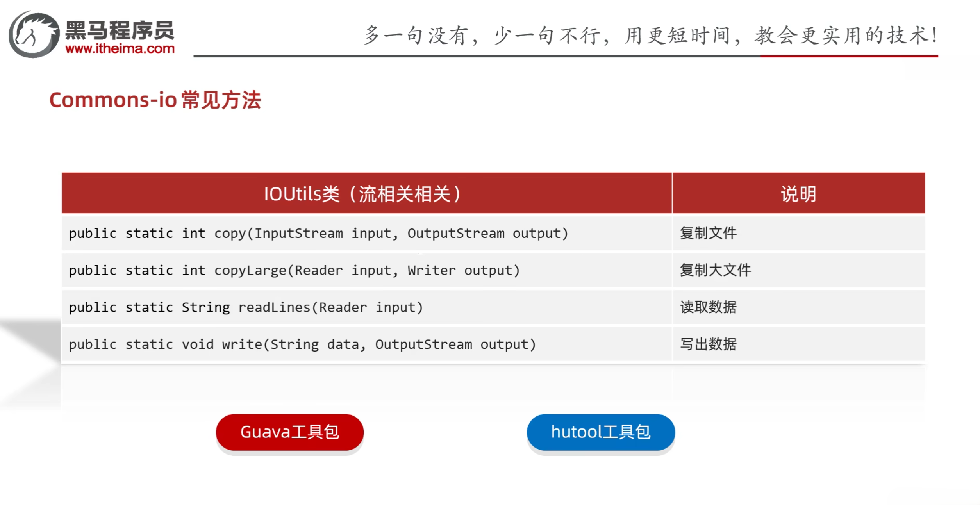Select the blue hutool工具包 button
This screenshot has height=505, width=980.
pyautogui.click(x=600, y=432)
